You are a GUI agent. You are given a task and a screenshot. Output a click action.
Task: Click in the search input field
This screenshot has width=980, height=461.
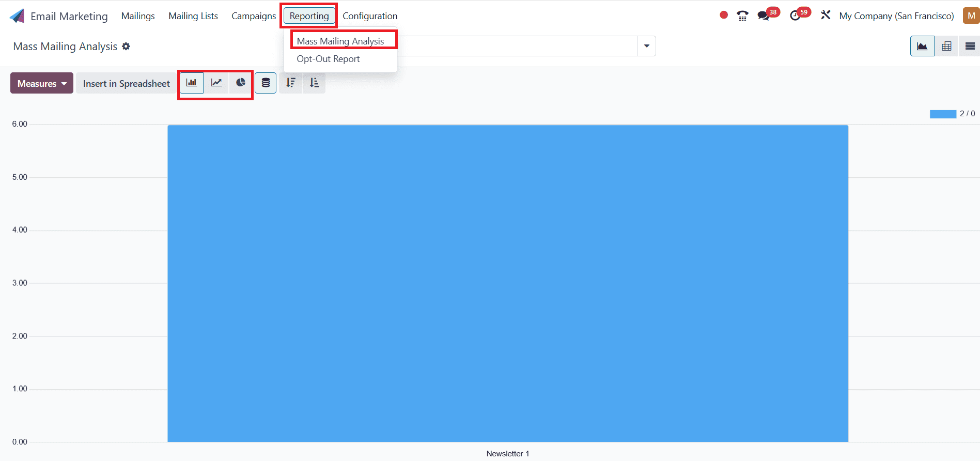point(517,46)
